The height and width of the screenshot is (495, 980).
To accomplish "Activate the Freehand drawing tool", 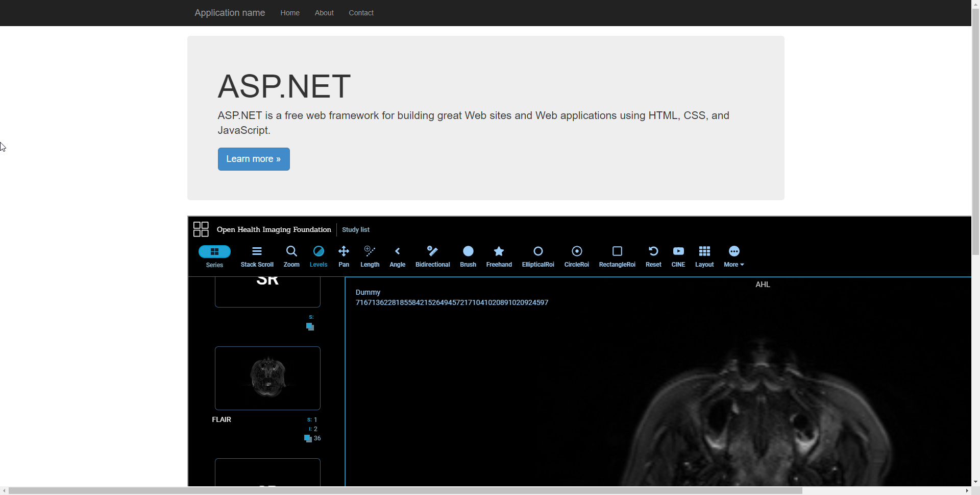I will [499, 256].
